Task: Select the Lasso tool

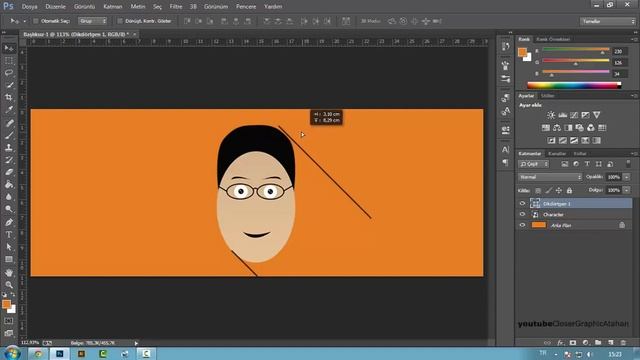Action: tap(9, 73)
